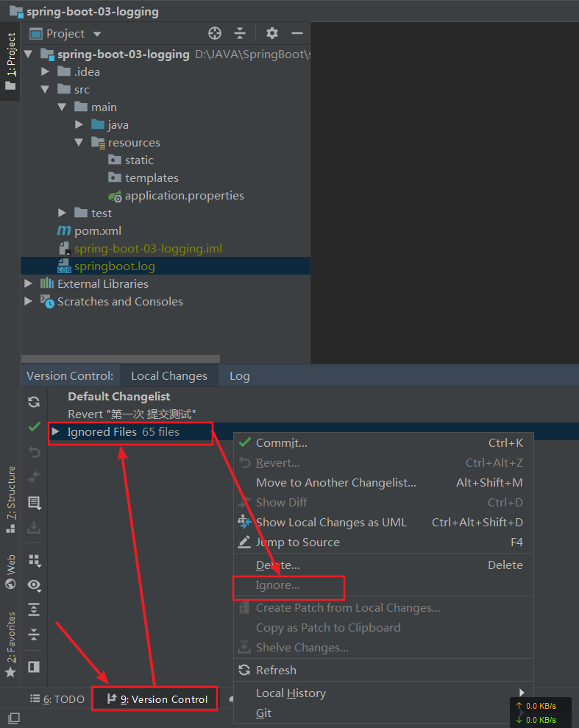The image size is (579, 728).
Task: Choose Revert... from context menu
Action: point(383,463)
